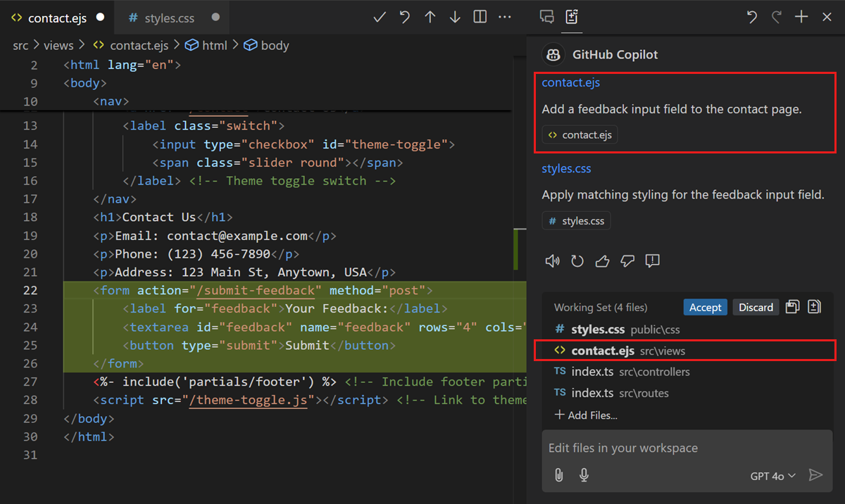
Task: Toggle the next change down arrow in the toolbar
Action: click(x=454, y=16)
